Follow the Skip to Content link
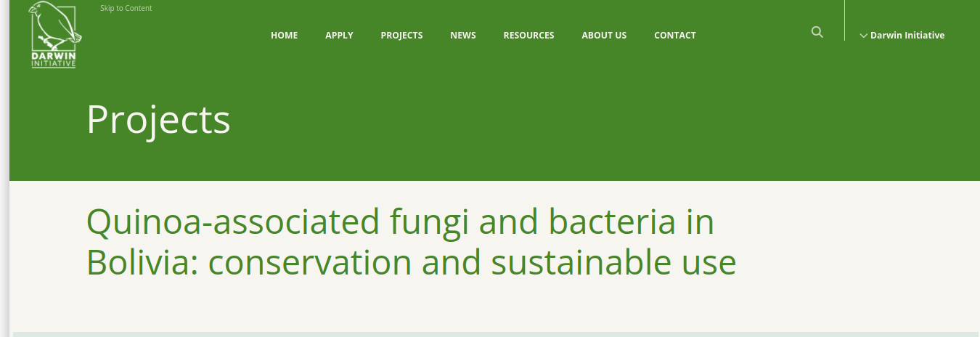Viewport: 980px width, 337px height. tap(126, 9)
